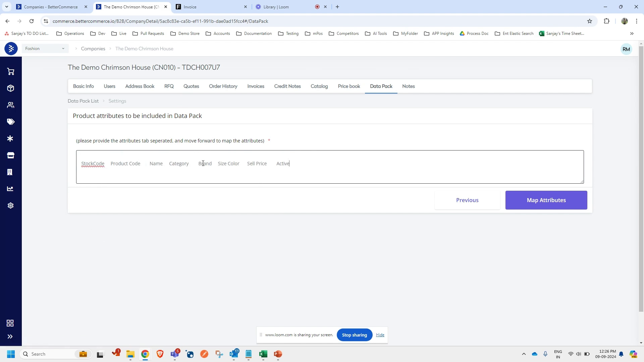The height and width of the screenshot is (362, 644).
Task: Open the settings gear sidebar icon
Action: click(x=10, y=206)
